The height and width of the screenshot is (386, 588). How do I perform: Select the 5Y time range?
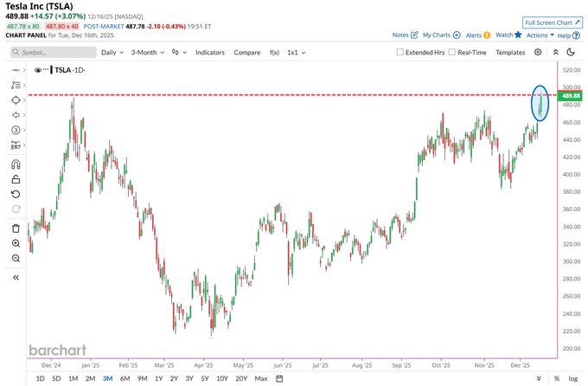pyautogui.click(x=205, y=378)
